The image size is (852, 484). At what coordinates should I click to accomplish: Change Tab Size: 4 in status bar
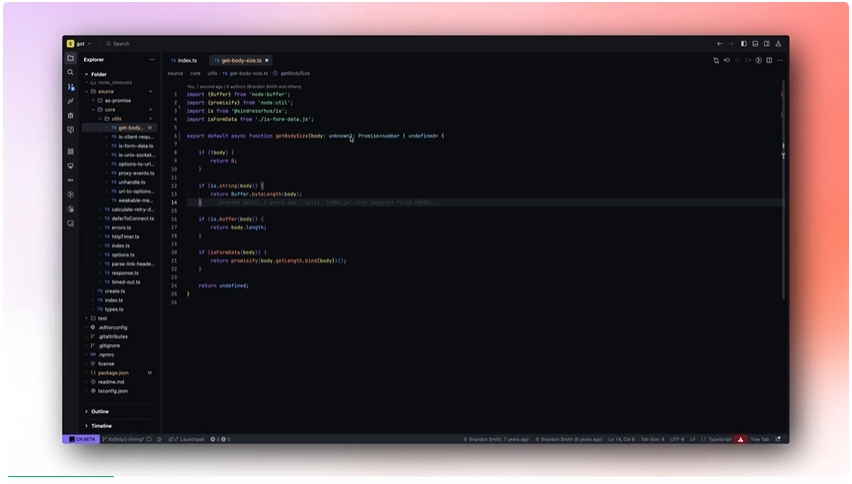tap(652, 439)
